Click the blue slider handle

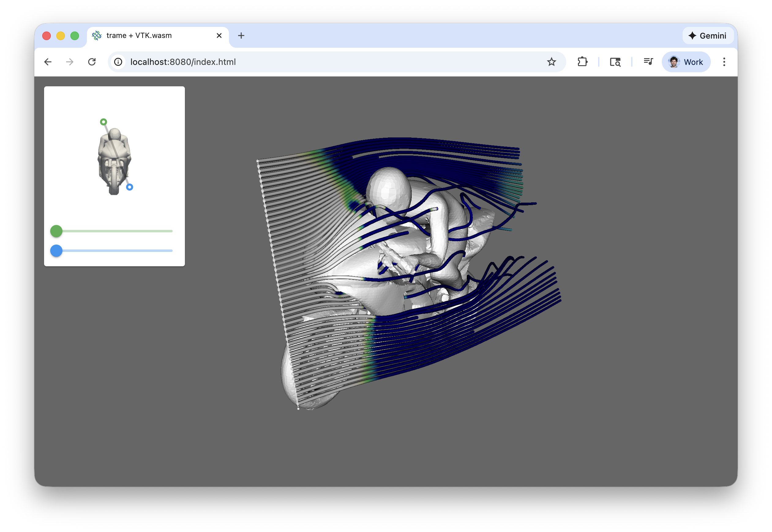coord(56,251)
